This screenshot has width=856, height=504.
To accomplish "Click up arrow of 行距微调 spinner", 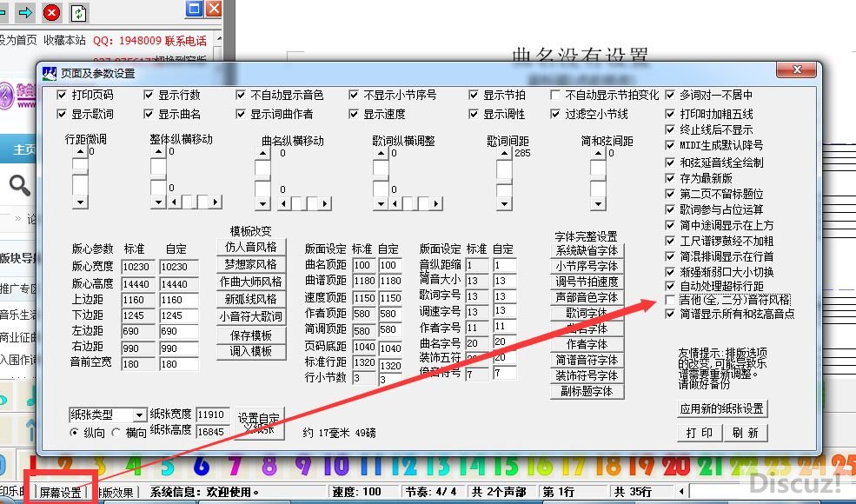I will 80,152.
